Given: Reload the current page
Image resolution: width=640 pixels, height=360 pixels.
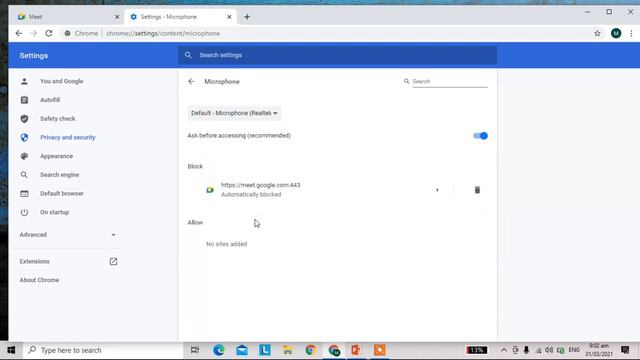Looking at the screenshot, I should [49, 33].
